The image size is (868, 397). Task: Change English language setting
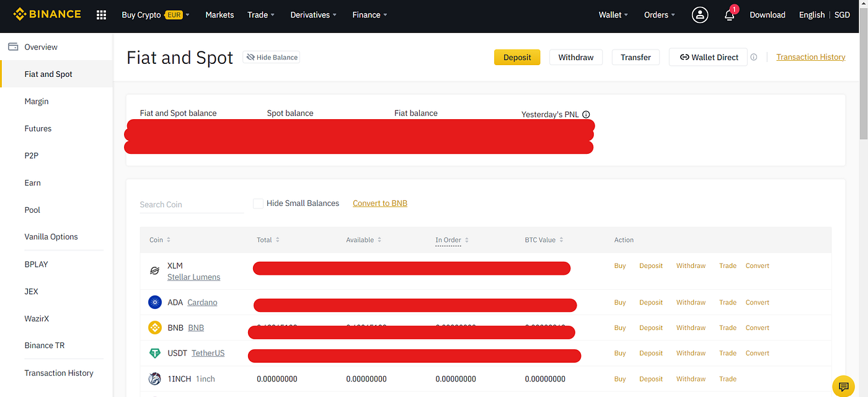coord(812,15)
